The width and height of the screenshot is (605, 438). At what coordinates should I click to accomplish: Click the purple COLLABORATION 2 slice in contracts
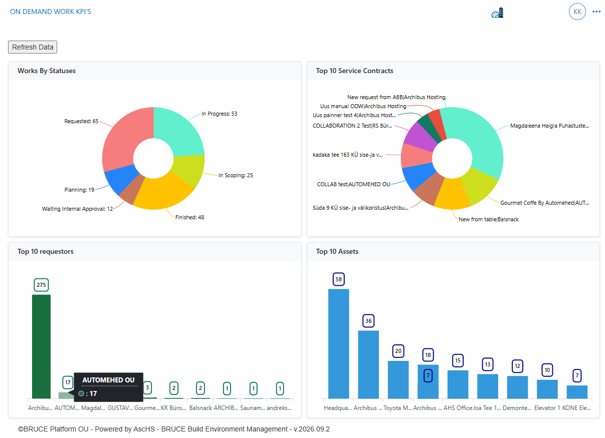pos(418,137)
